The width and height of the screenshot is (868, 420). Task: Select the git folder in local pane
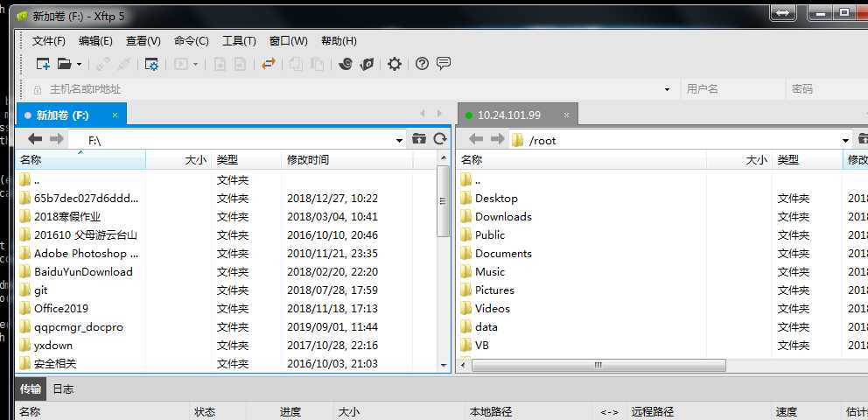point(41,290)
